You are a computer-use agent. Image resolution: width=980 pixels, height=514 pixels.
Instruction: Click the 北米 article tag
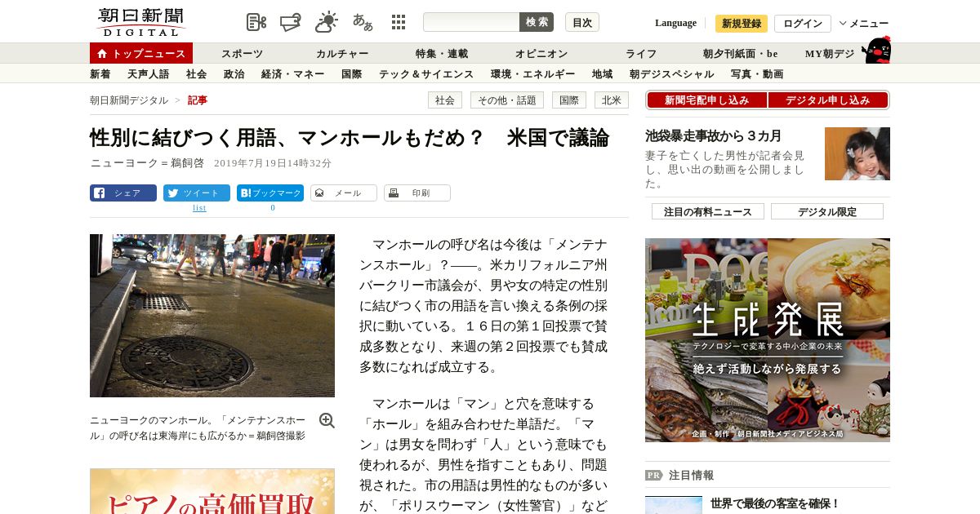click(x=612, y=100)
